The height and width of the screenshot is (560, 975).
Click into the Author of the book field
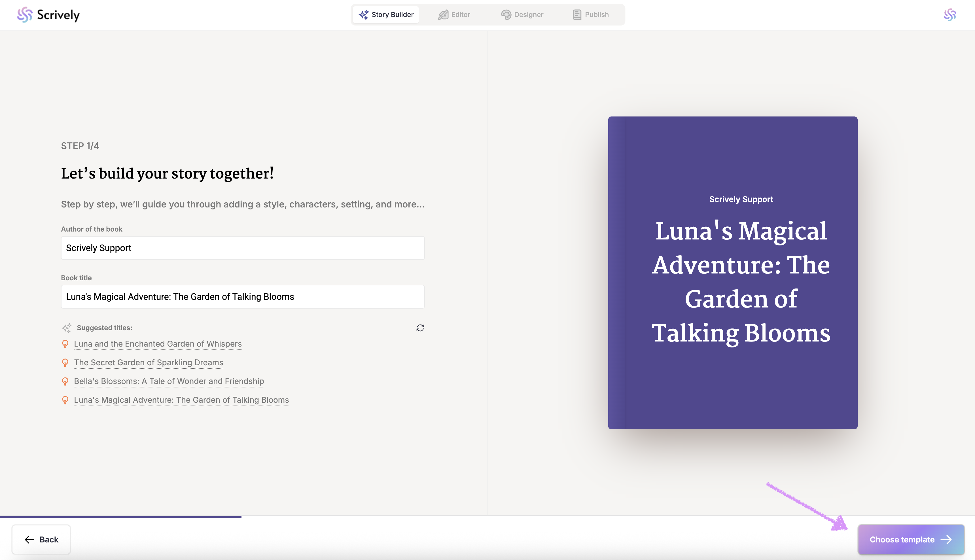click(243, 248)
